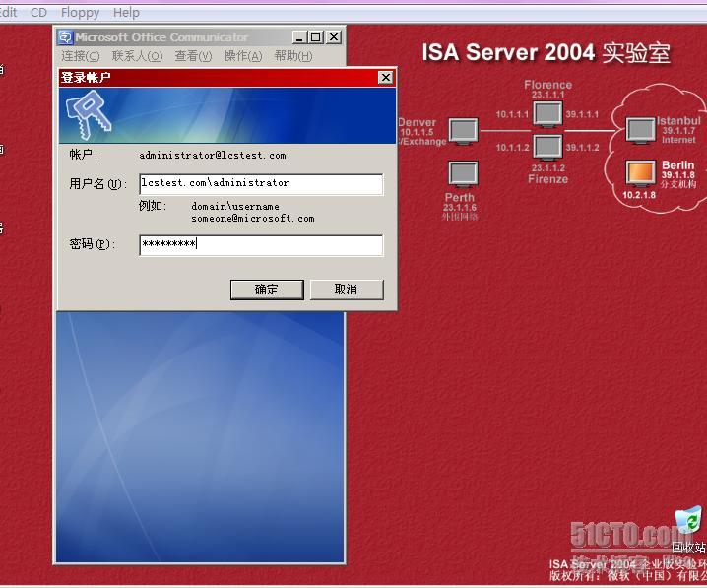Image resolution: width=707 pixels, height=588 pixels.
Task: Click the orange Berlin computer icon
Action: point(640,174)
